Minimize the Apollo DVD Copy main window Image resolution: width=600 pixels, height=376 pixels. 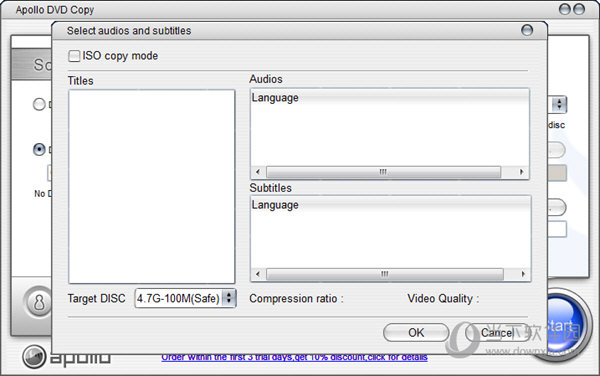[x=565, y=9]
